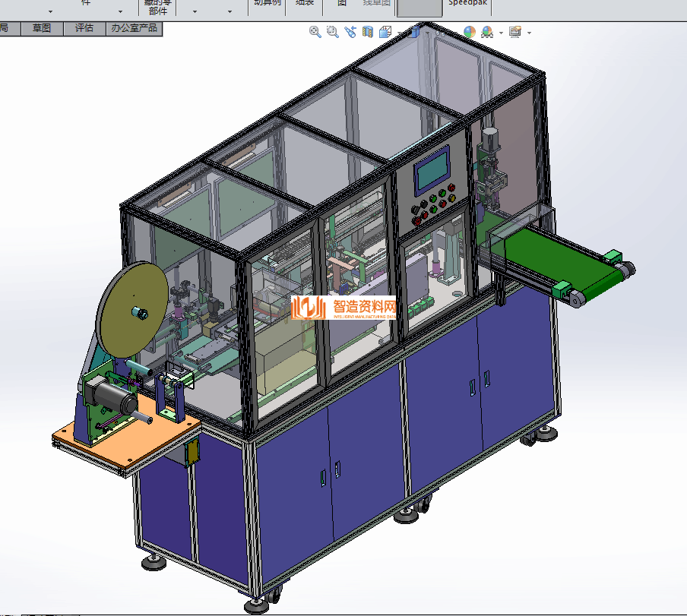Select the 办公室产品 tab
The height and width of the screenshot is (616, 687).
tap(134, 28)
